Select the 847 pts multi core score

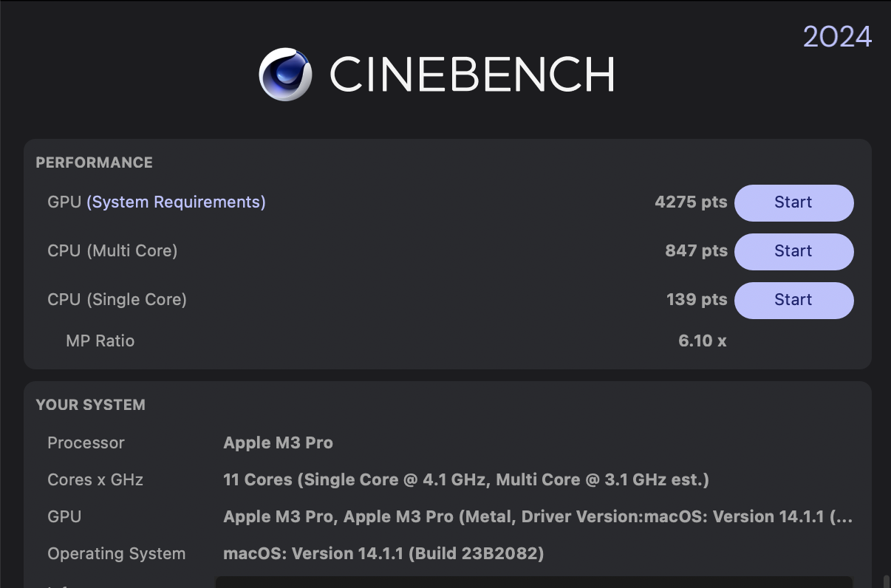[x=696, y=251]
